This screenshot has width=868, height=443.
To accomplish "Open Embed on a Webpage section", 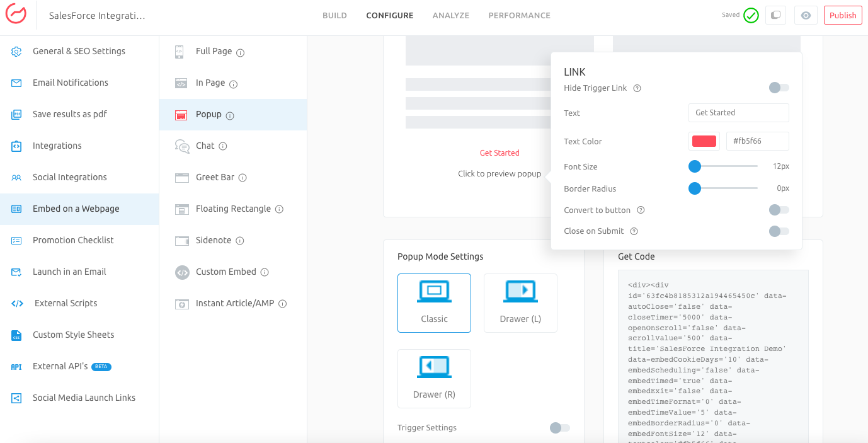I will [79, 209].
